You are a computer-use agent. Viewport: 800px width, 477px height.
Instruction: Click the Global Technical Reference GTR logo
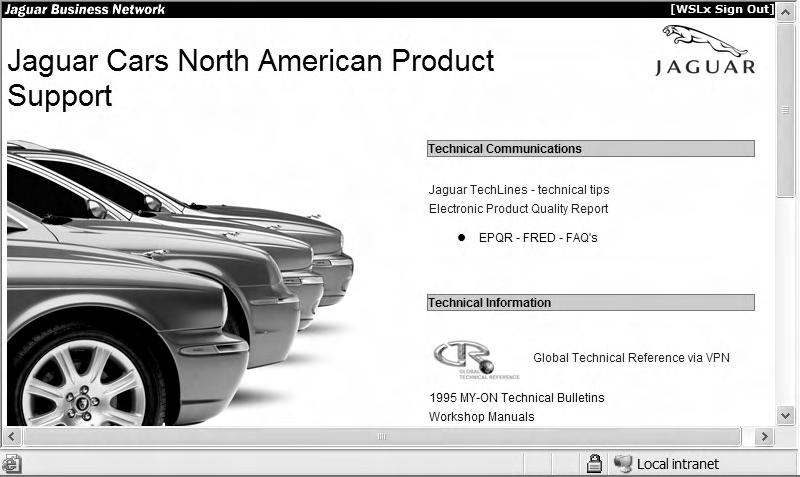coord(476,360)
